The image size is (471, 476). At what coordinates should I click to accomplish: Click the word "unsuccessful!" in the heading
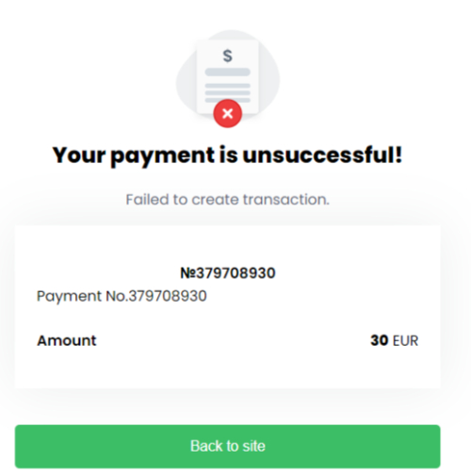[322, 156]
